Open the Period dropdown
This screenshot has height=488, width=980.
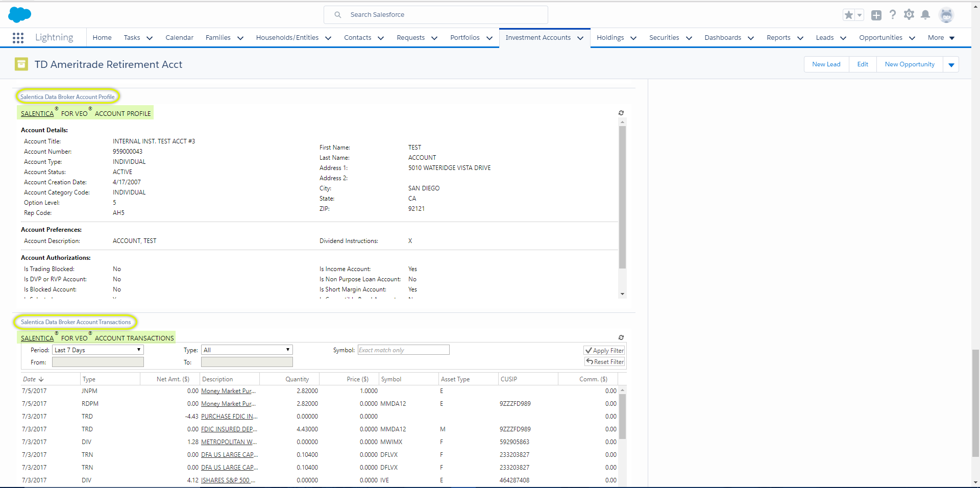pos(98,350)
